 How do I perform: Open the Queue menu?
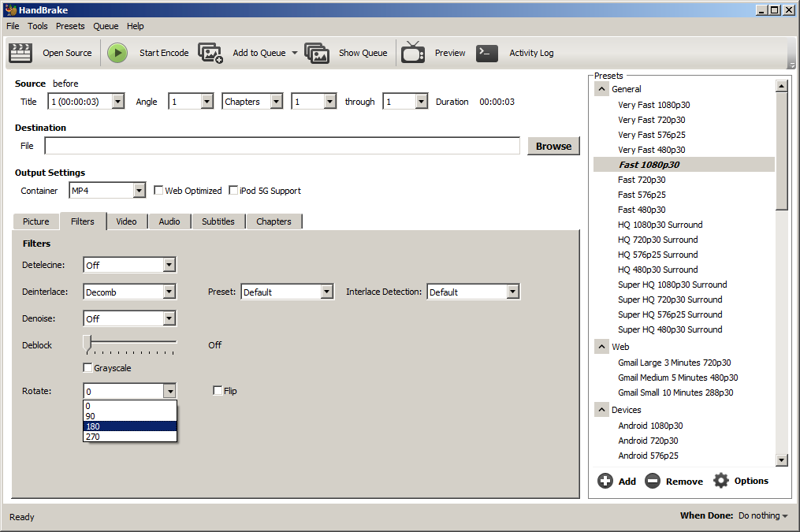click(x=106, y=26)
